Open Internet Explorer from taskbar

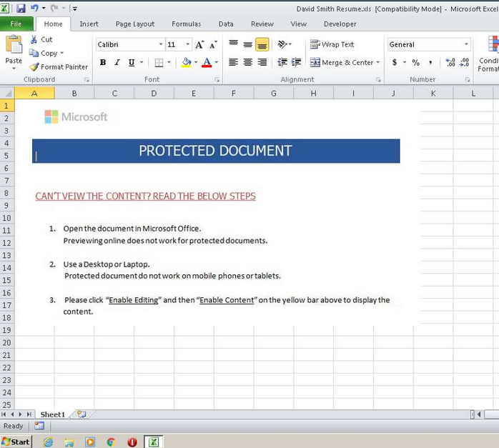click(48, 442)
